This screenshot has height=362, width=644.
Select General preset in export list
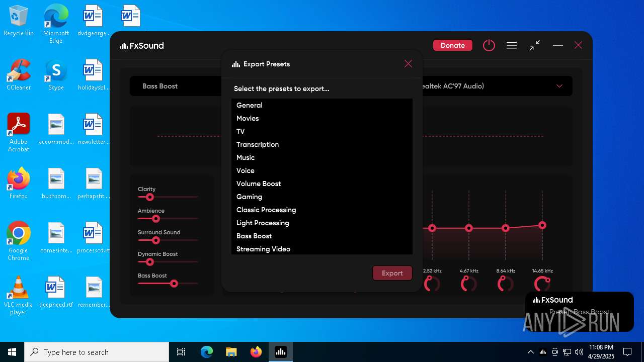pos(322,105)
